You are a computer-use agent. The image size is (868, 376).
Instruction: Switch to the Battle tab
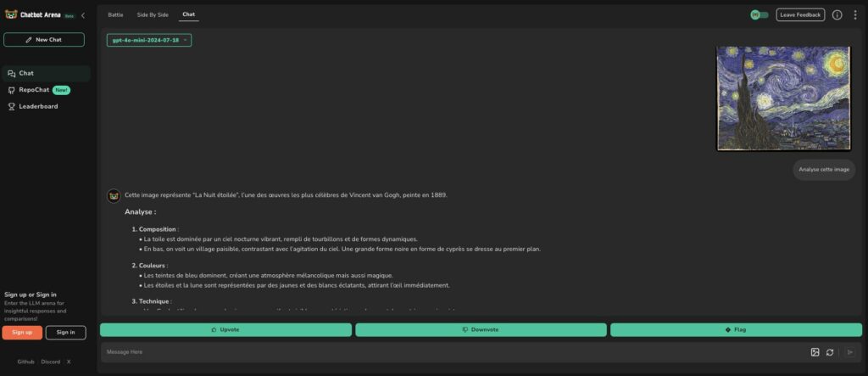[x=115, y=14]
